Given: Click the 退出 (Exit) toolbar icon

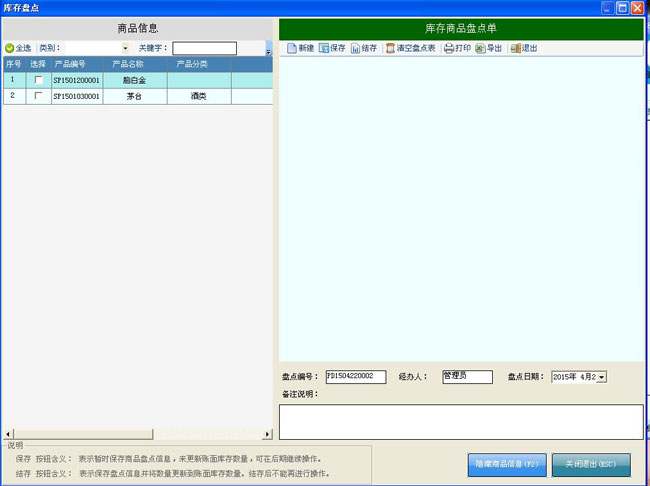Looking at the screenshot, I should pyautogui.click(x=515, y=48).
